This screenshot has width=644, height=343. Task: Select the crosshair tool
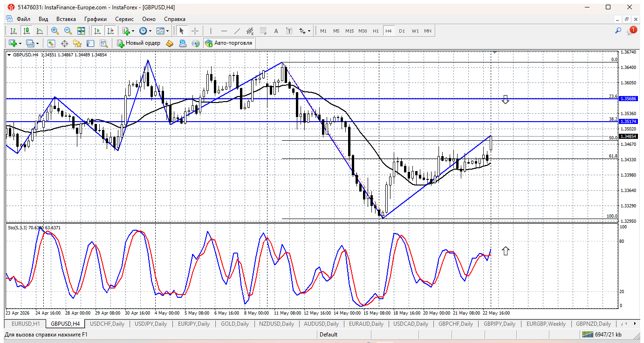(195, 31)
